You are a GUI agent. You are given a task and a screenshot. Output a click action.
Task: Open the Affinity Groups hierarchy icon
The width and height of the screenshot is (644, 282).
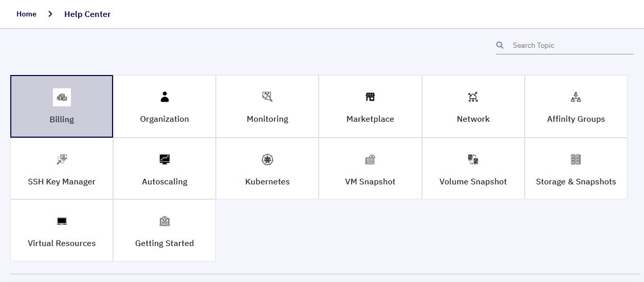576,97
